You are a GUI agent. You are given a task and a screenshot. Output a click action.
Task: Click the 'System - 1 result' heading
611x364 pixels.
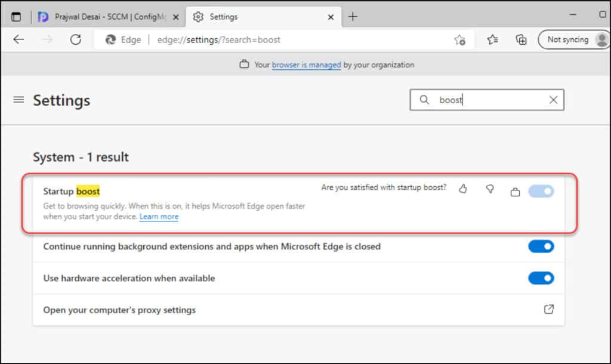tap(81, 157)
